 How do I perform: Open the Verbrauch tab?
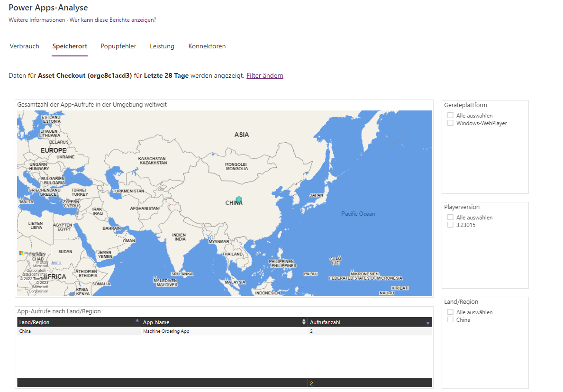(x=25, y=46)
